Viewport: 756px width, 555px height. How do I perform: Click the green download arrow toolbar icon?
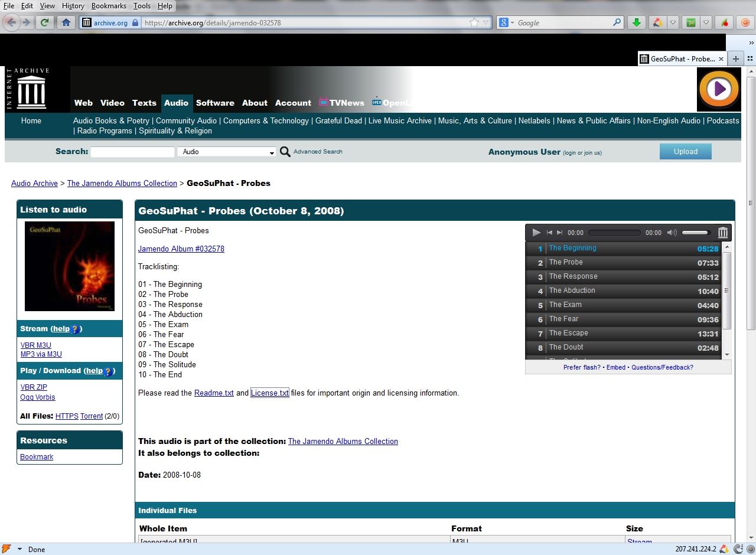coord(636,22)
